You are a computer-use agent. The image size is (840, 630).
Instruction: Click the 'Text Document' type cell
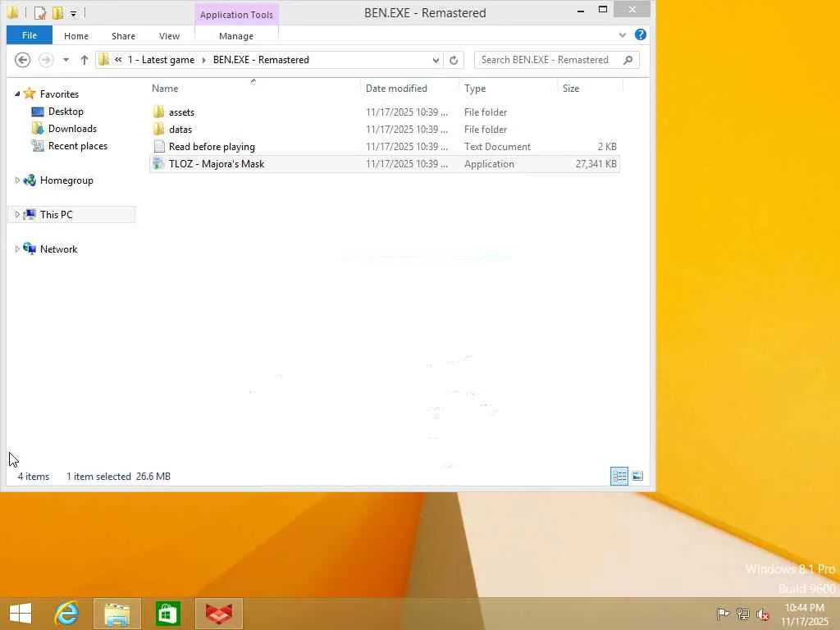(497, 147)
